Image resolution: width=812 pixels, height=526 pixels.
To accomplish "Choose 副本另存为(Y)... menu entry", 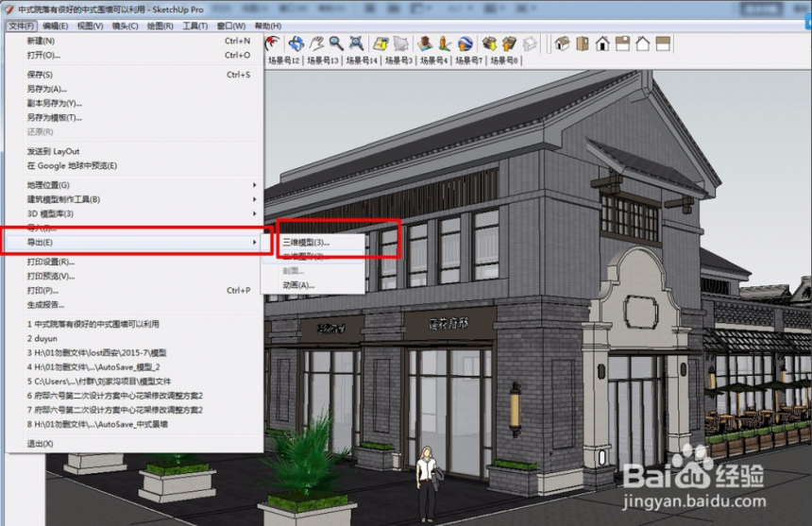I will pyautogui.click(x=134, y=104).
